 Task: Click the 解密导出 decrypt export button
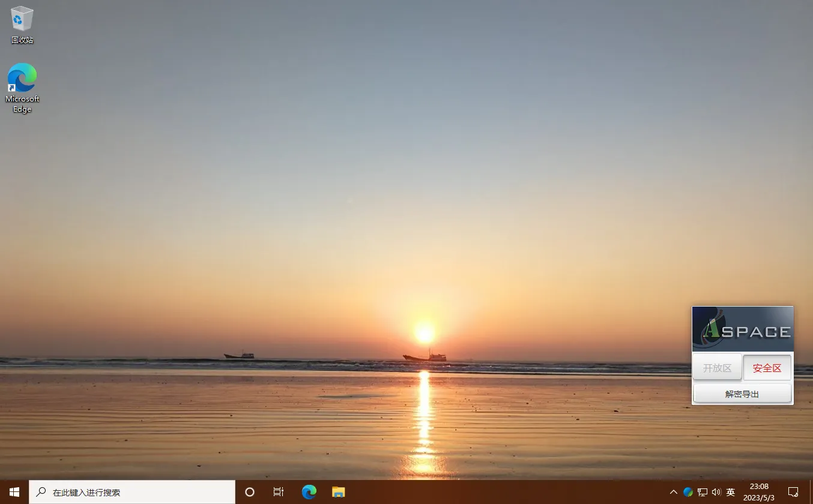click(x=742, y=394)
